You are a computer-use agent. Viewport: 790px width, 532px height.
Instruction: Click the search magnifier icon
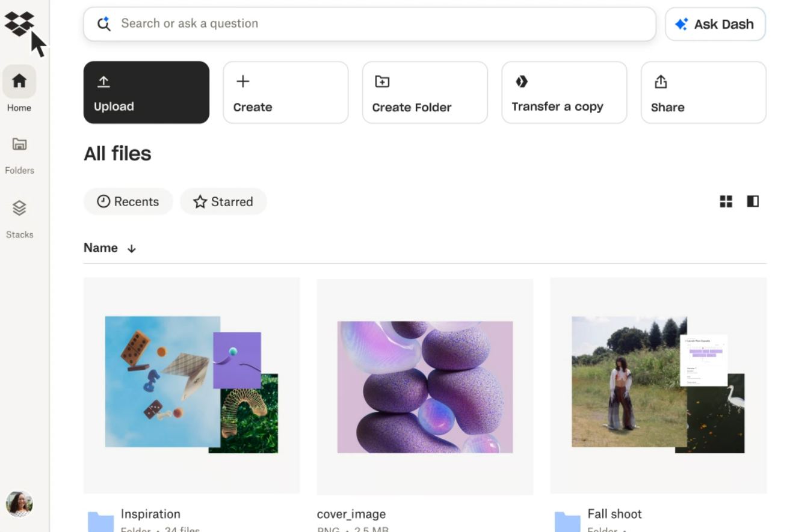(x=104, y=23)
